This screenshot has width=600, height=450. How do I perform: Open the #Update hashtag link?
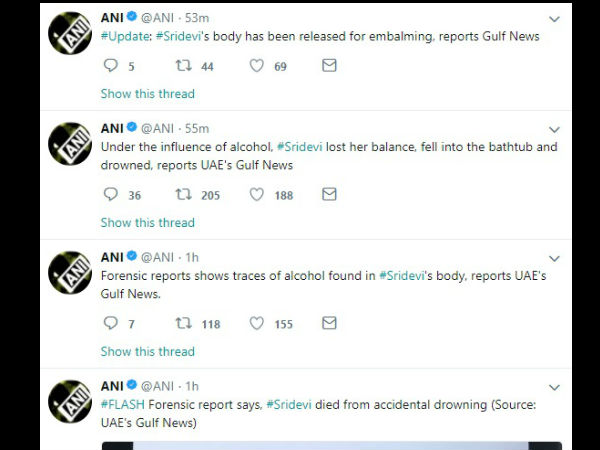[x=124, y=37]
